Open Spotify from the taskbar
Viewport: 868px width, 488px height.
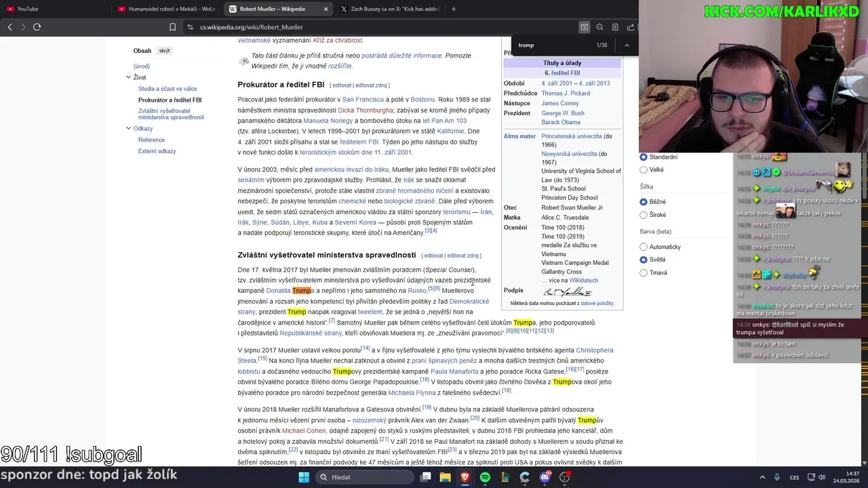click(x=485, y=477)
